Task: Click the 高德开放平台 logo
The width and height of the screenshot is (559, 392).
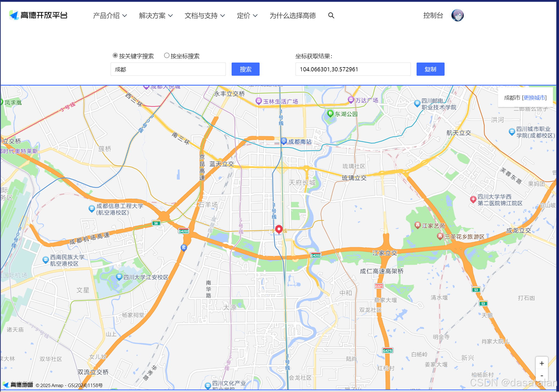Action: 38,15
